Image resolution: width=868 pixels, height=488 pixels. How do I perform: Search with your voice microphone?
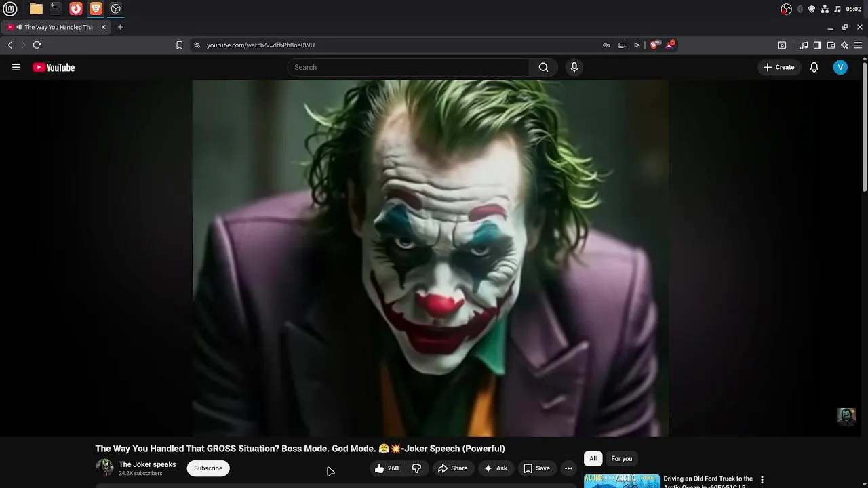pos(574,67)
